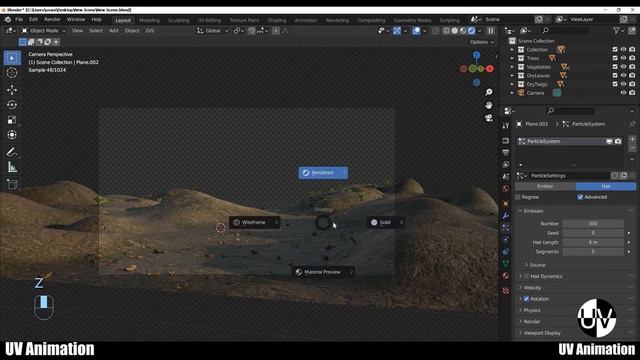Expand the Trees collection
This screenshot has width=640, height=360.
point(512,58)
